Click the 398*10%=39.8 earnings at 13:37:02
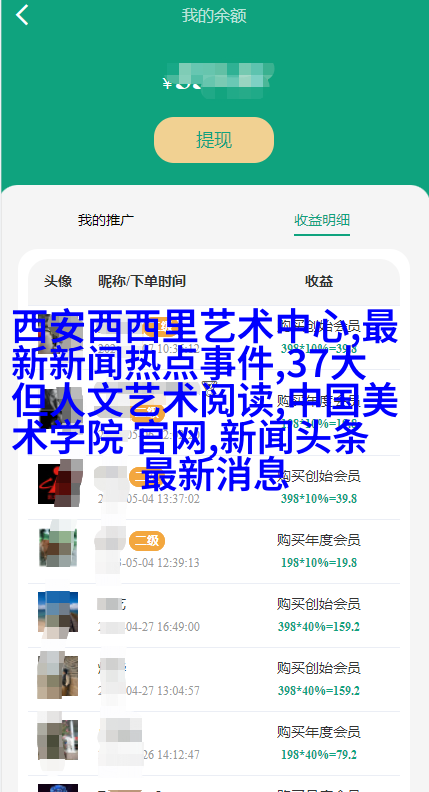Viewport: 429px width, 792px height. [x=319, y=499]
